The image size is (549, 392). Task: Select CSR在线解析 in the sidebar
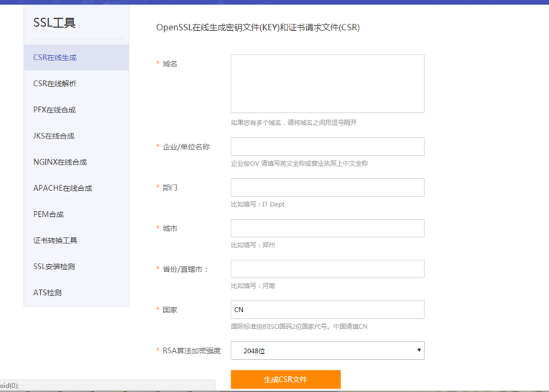coord(55,84)
